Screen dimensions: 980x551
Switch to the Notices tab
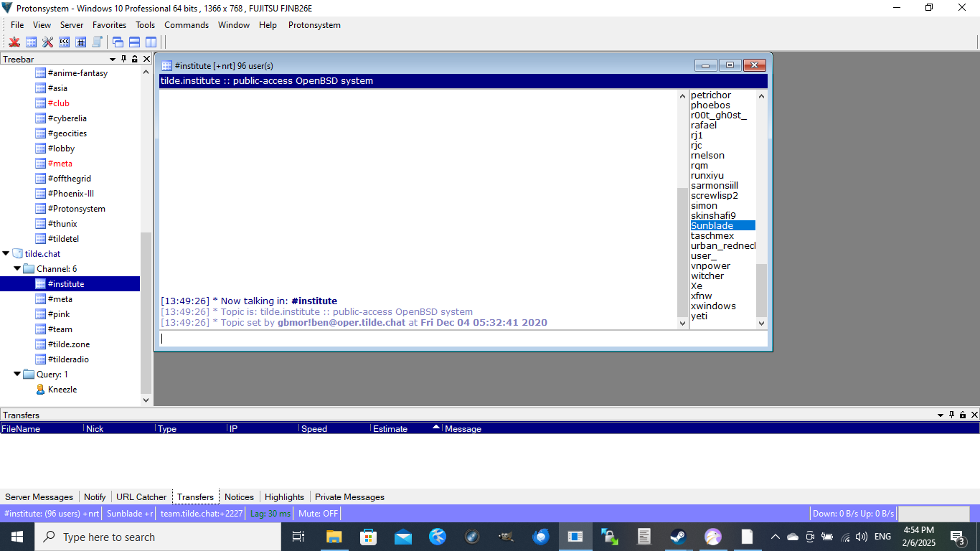tap(239, 496)
